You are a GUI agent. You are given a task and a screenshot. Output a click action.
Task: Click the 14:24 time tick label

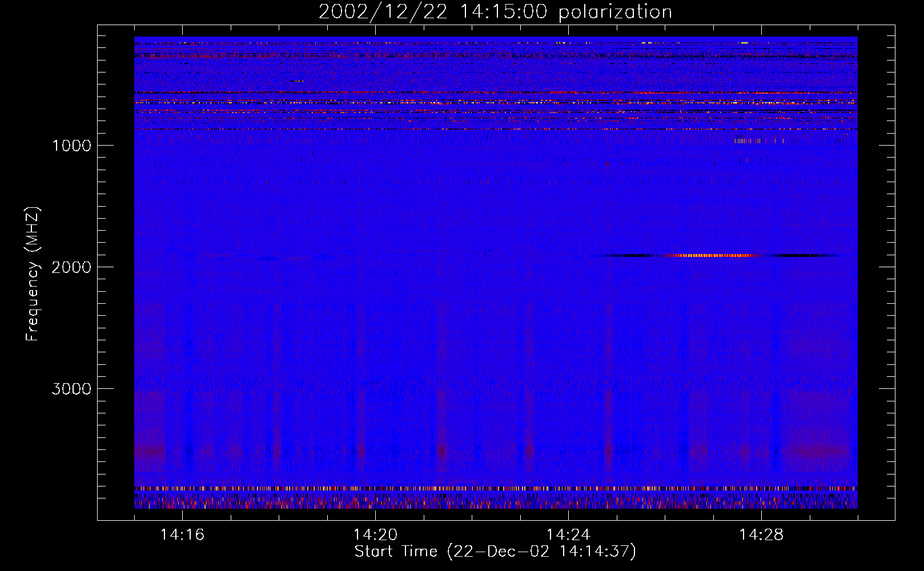[x=568, y=535]
